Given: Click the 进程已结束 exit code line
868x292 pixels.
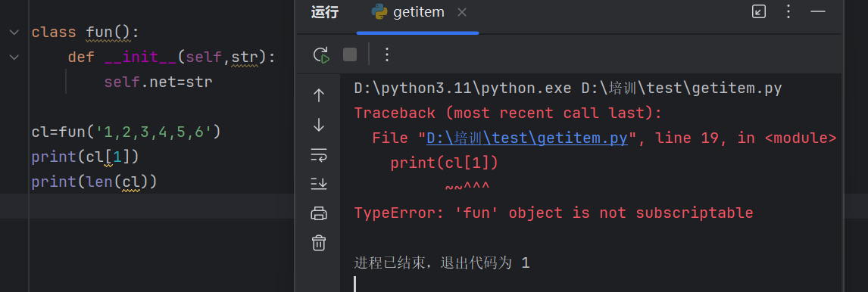Looking at the screenshot, I should click(x=442, y=262).
